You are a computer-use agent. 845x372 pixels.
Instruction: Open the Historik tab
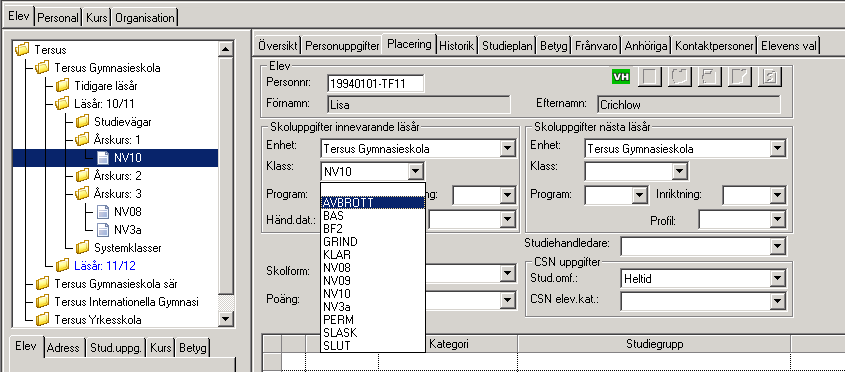[456, 46]
